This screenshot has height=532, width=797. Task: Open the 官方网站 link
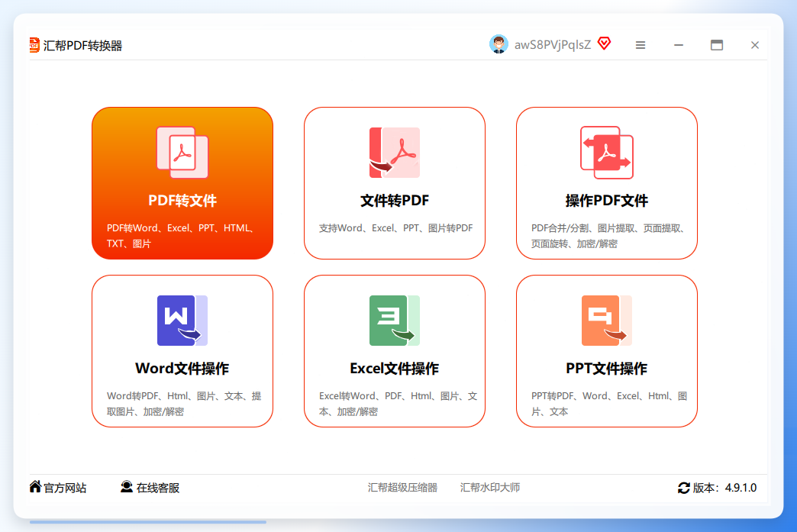(x=65, y=488)
